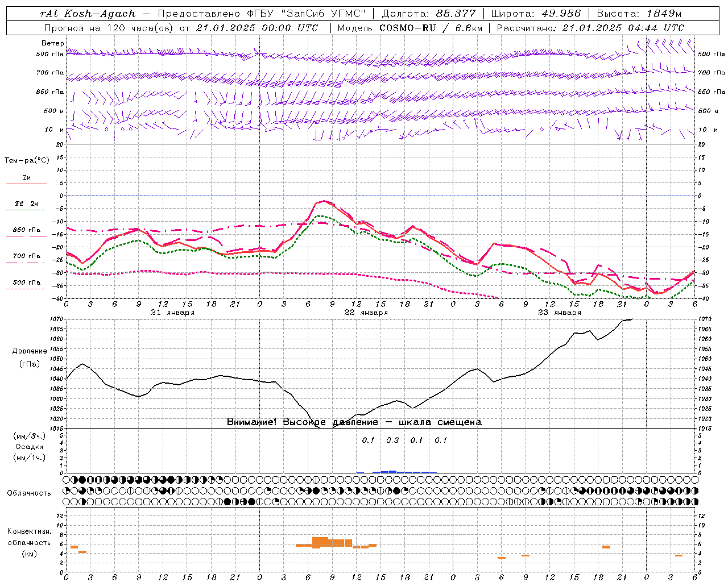
Task: Click the Долгота: 88.377 longitude value
Action: click(428, 14)
